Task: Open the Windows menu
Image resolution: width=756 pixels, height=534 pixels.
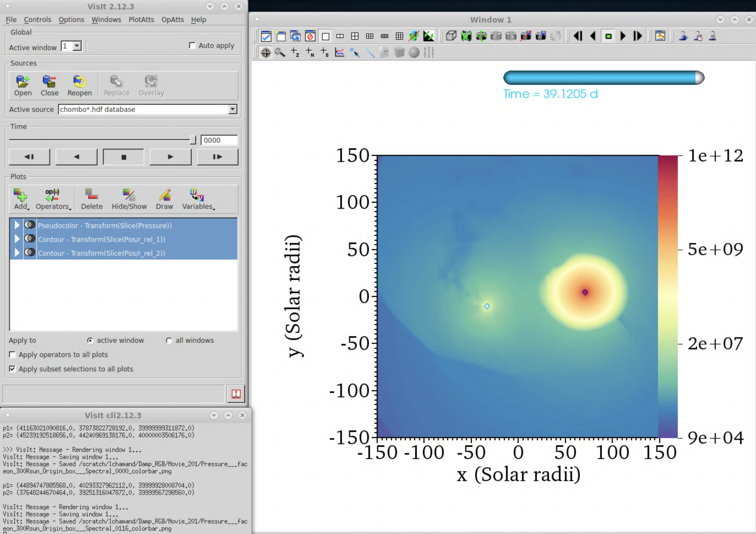Action: 106,20
